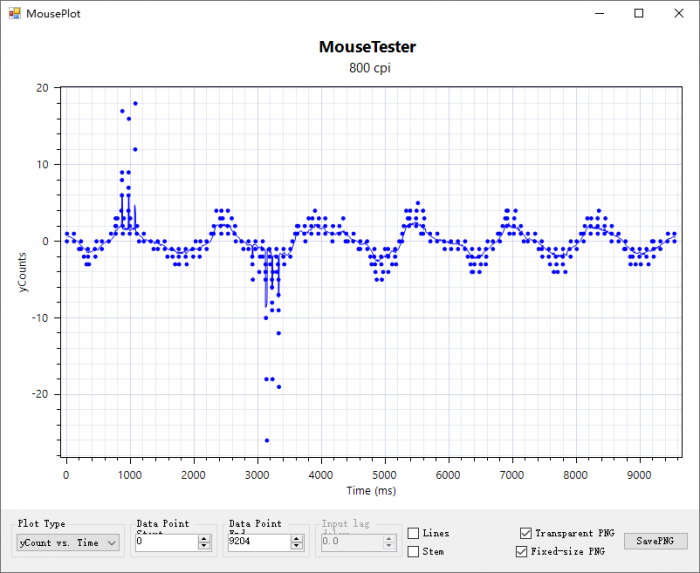
Task: Enable the Lines checkbox
Action: [x=413, y=534]
